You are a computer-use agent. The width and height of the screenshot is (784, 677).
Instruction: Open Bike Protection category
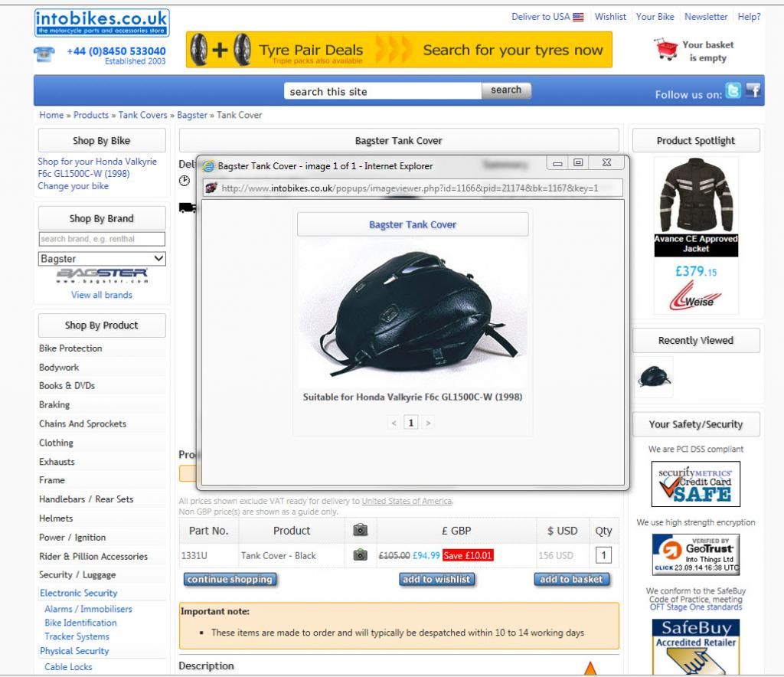[x=70, y=348]
